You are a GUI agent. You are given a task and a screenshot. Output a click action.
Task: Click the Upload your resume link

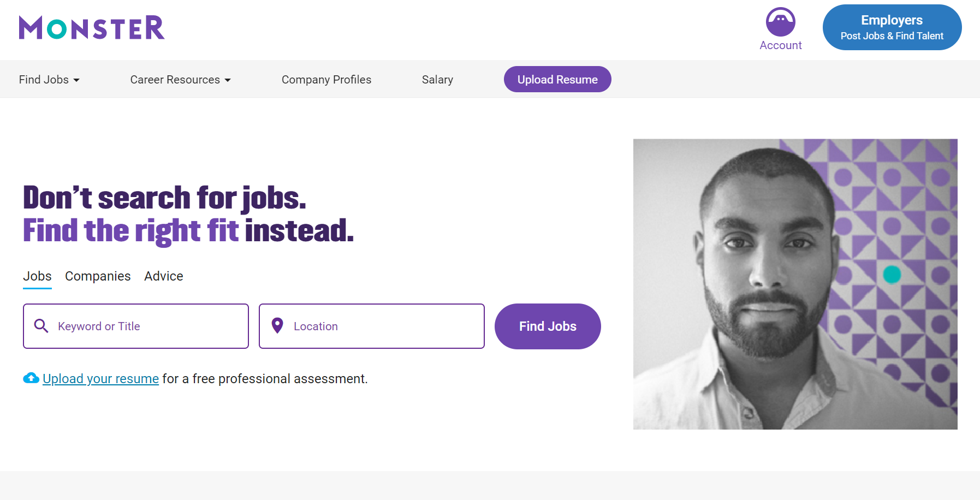click(x=101, y=378)
